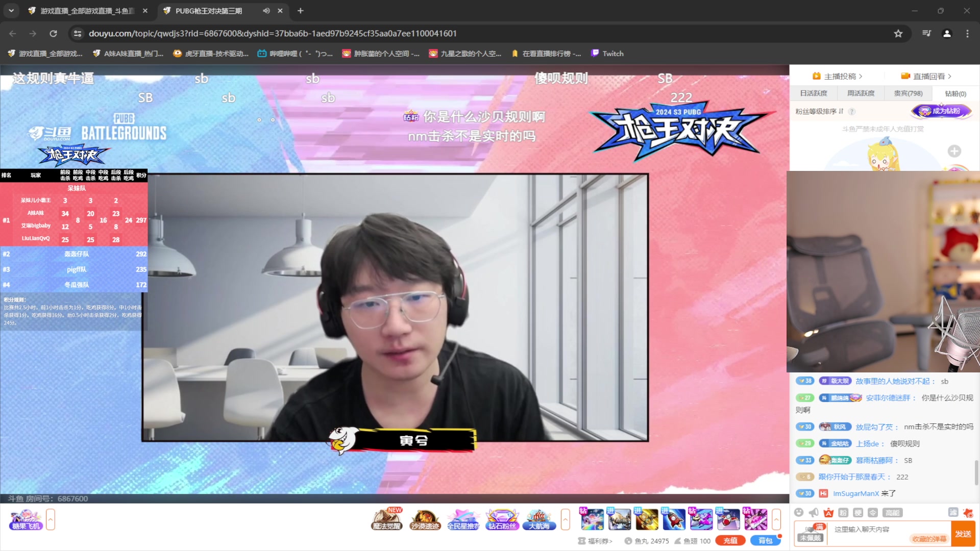Image resolution: width=980 pixels, height=551 pixels.
Task: Open 大航海 gift icon
Action: [x=539, y=519]
